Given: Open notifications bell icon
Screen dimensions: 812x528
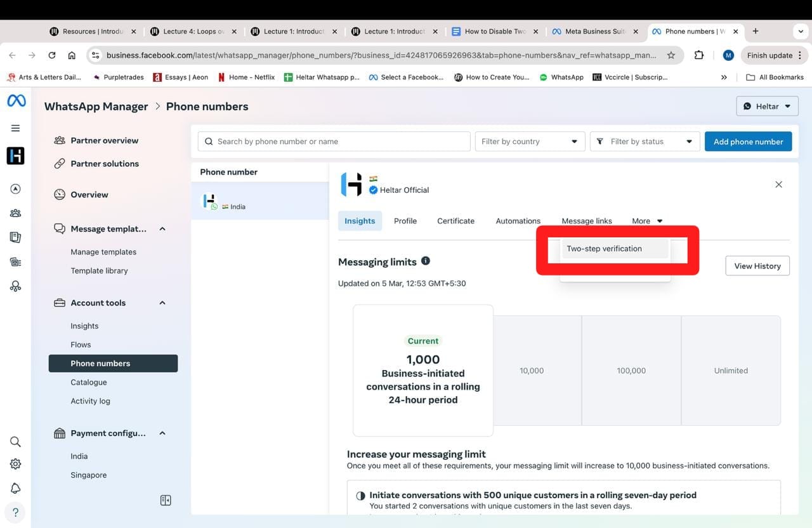Looking at the screenshot, I should pyautogui.click(x=16, y=488).
